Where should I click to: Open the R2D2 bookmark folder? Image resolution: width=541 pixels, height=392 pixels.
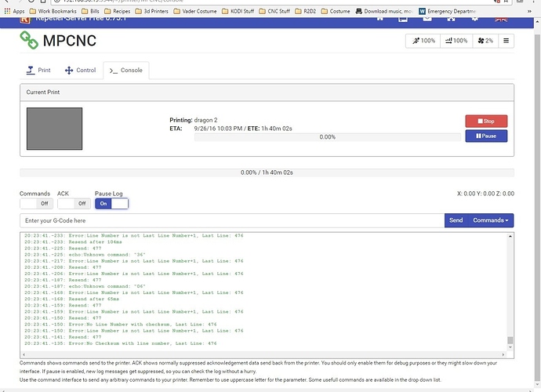click(x=306, y=12)
